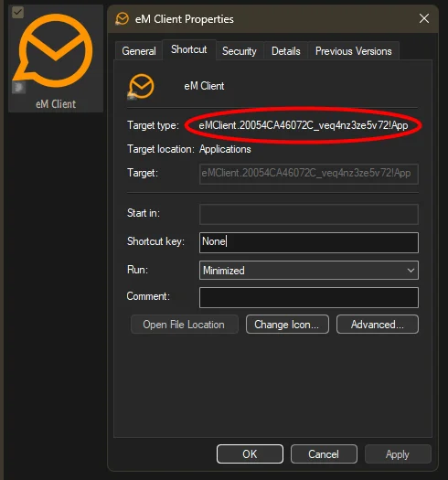Click the Applications target location text
Screen dimensions: 448x480
225,149
